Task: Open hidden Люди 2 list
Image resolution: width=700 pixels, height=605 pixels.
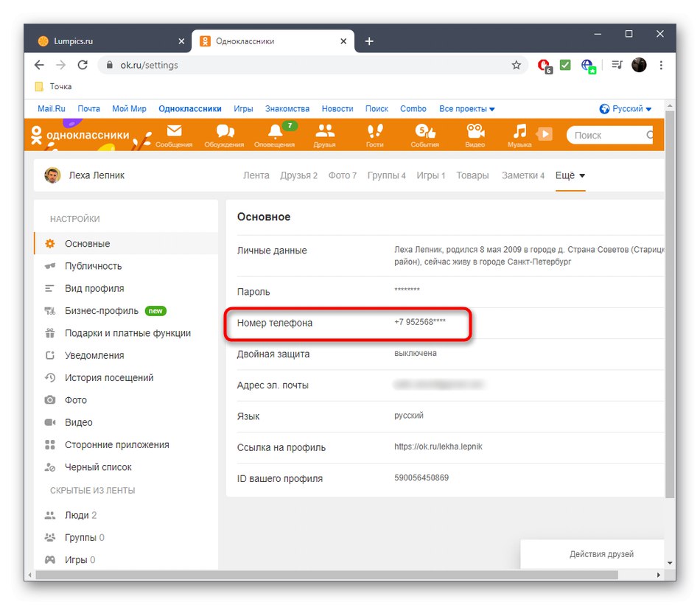Action: pyautogui.click(x=126, y=515)
